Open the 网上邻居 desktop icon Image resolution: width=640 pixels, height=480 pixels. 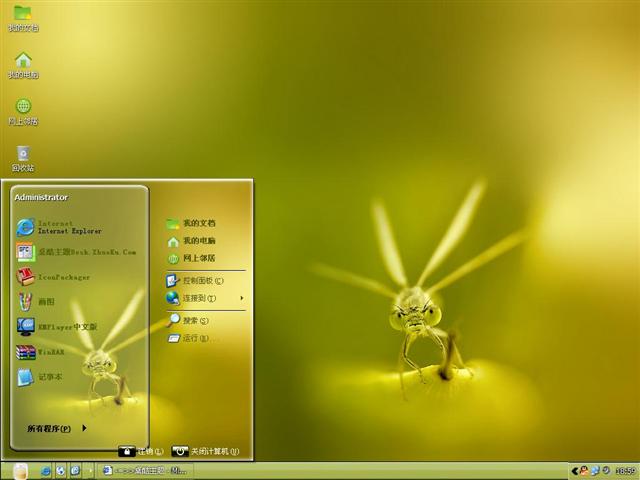[23, 111]
